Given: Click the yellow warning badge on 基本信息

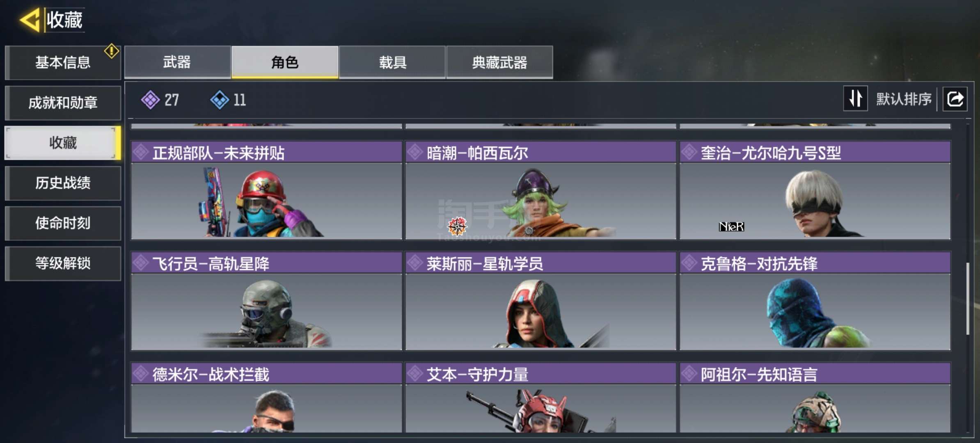Looking at the screenshot, I should pos(111,51).
